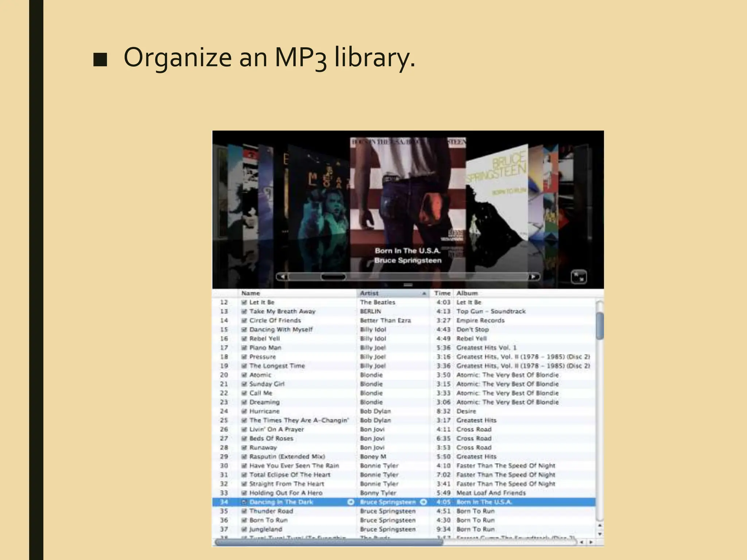This screenshot has height=560, width=747.
Task: Click album Empire Records
Action: (480, 320)
